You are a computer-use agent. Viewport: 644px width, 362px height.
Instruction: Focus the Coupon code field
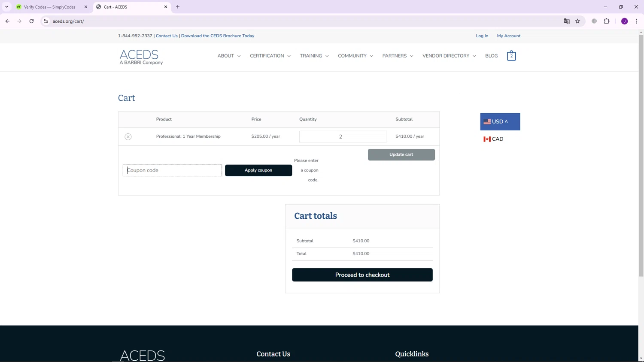(x=172, y=170)
